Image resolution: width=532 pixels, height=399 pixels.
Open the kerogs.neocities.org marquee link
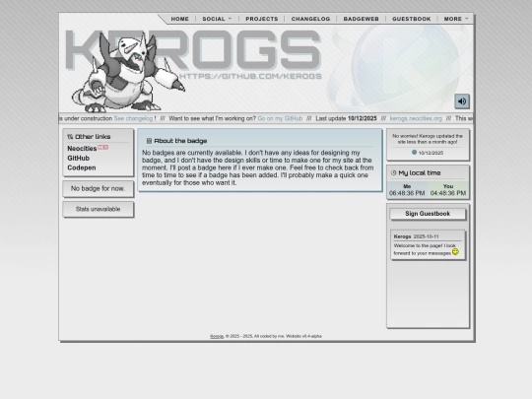click(x=416, y=118)
